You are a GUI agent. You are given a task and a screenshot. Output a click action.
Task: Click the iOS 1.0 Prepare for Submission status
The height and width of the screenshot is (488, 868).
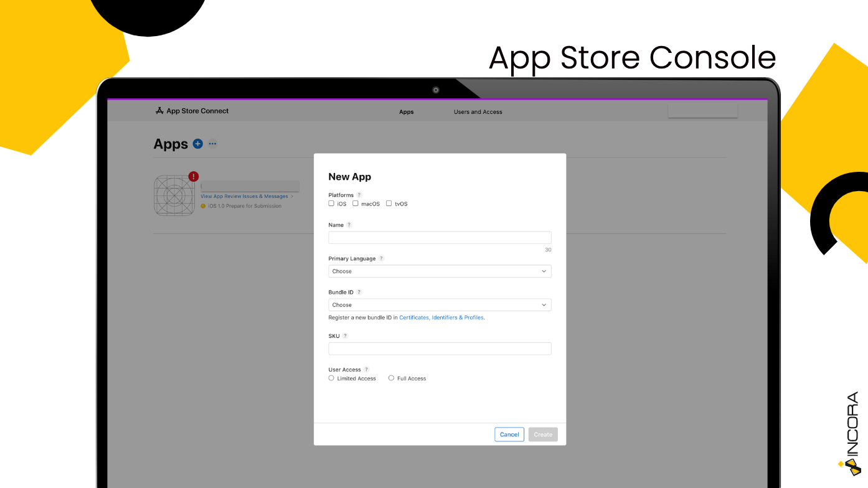coord(245,206)
